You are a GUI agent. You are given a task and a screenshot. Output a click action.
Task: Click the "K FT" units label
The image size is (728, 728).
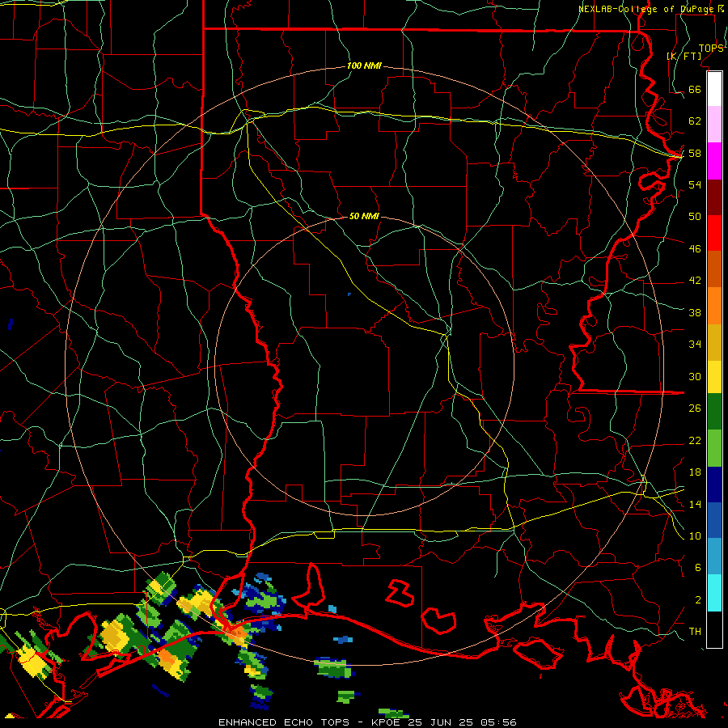684,56
